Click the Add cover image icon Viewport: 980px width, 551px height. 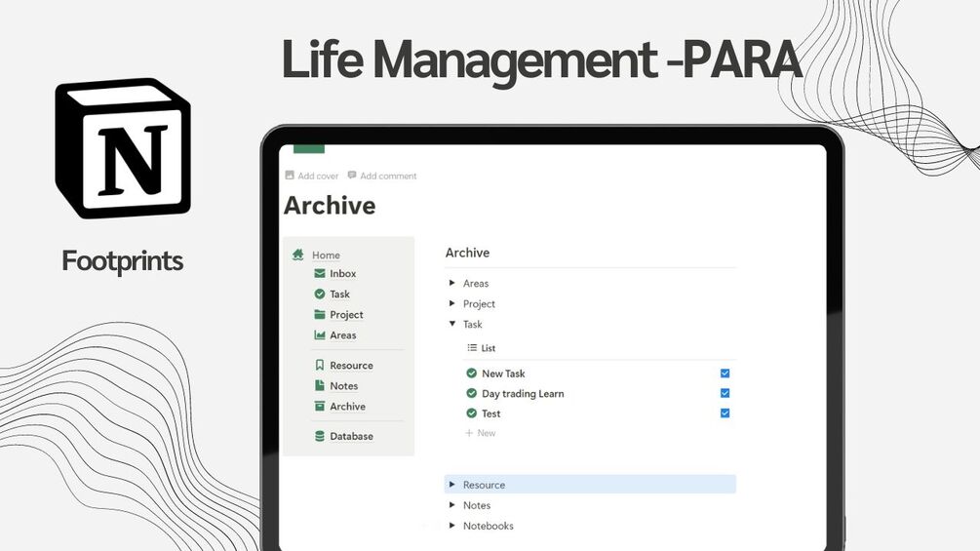coord(290,176)
